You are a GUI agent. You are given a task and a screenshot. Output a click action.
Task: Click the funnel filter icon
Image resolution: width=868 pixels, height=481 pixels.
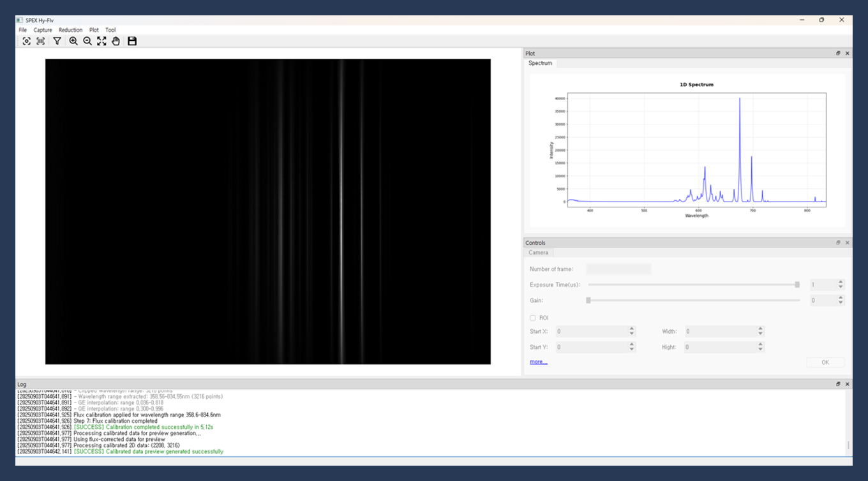coord(57,41)
